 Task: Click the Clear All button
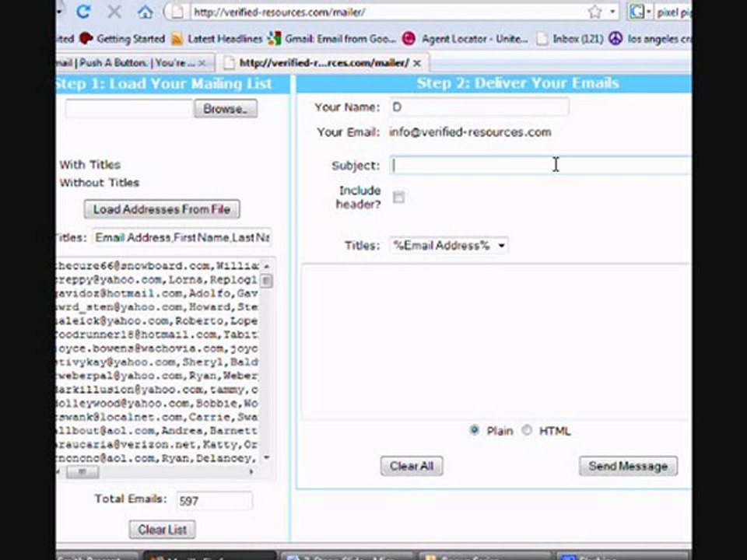[412, 466]
